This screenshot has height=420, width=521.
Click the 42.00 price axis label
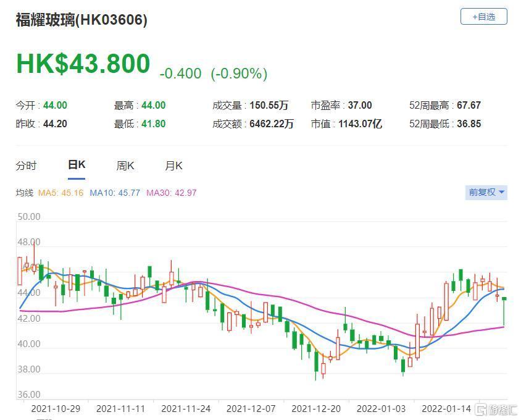(x=29, y=319)
